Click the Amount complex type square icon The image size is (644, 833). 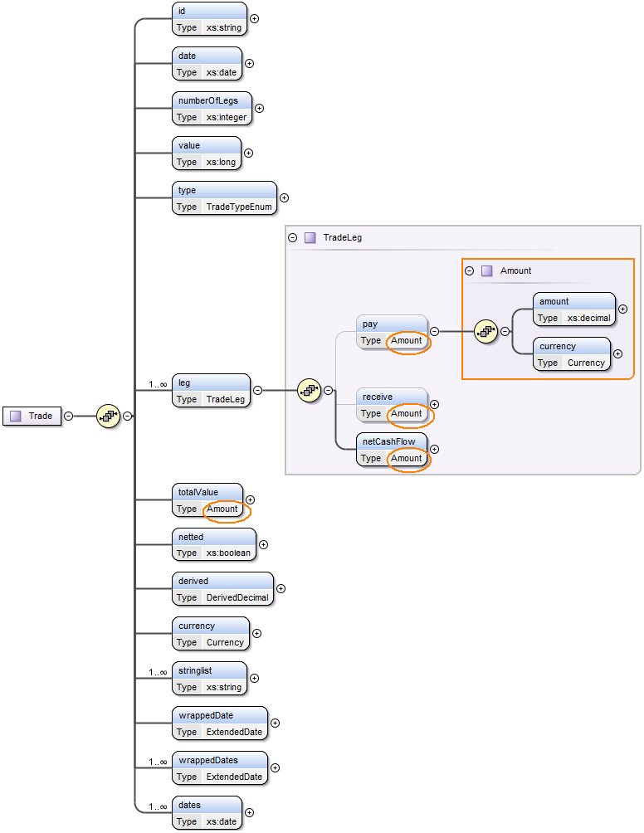tap(486, 271)
